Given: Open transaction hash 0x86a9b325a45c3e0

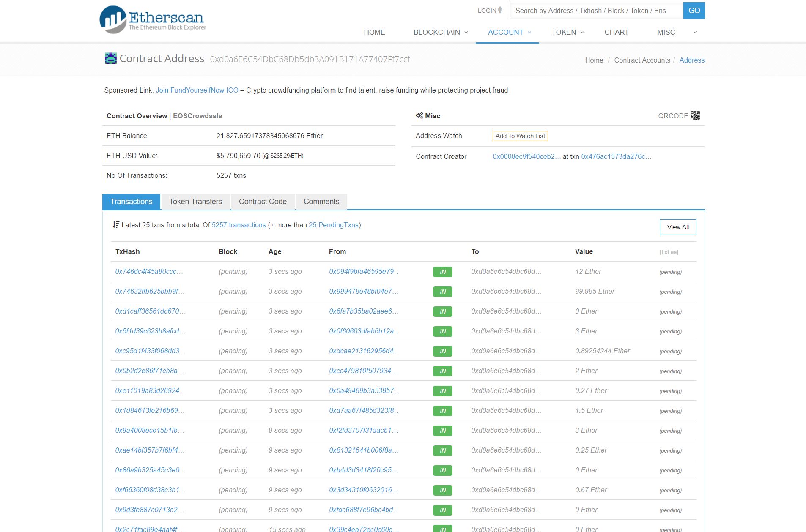Looking at the screenshot, I should tap(149, 470).
